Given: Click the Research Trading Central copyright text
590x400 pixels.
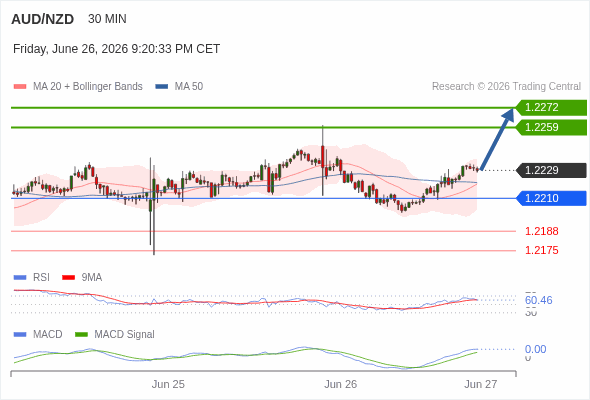Looking at the screenshot, I should (506, 87).
